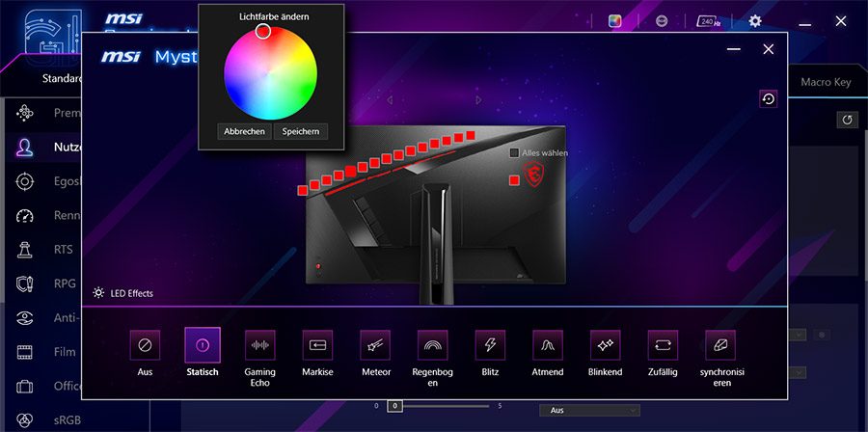Select the Zufällig random effect
Screen dimensions: 868x432
click(663, 344)
